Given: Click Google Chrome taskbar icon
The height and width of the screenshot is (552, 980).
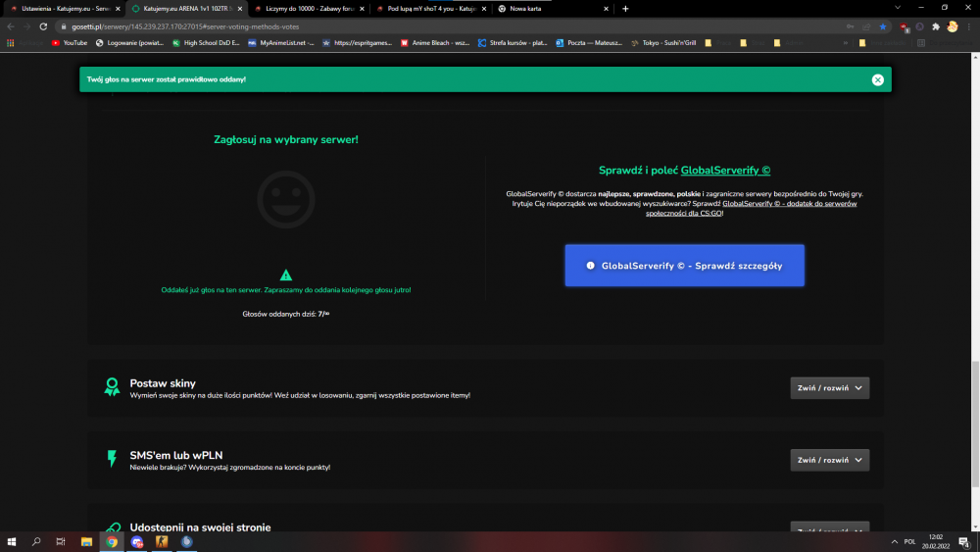Looking at the screenshot, I should [x=112, y=542].
